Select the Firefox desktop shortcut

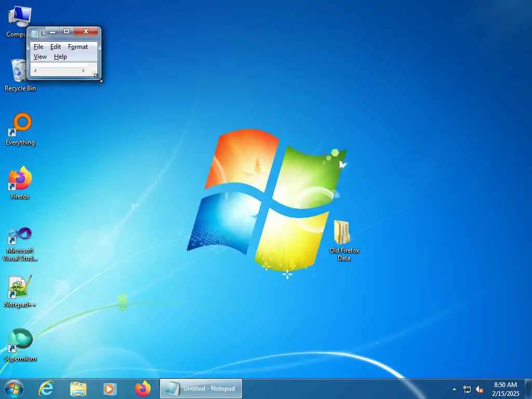20,182
